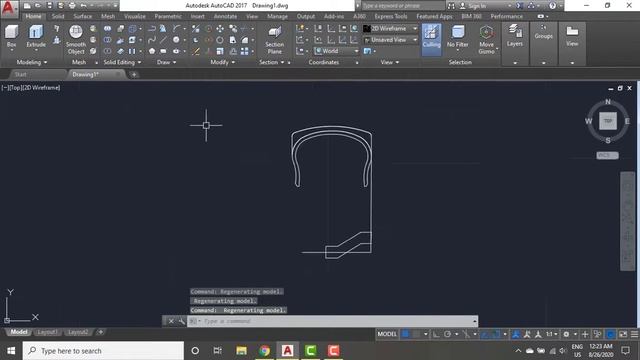Close the command line with X icon
This screenshot has width=640, height=360.
(171, 321)
